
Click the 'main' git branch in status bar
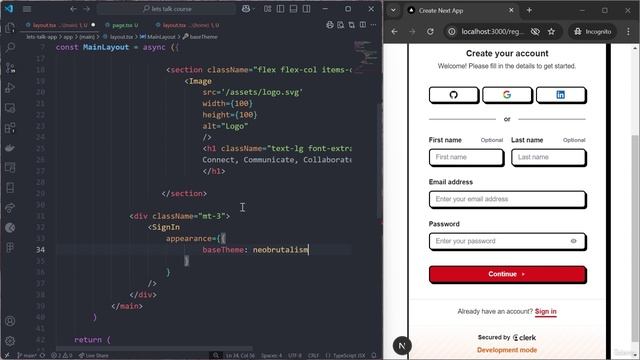(x=27, y=356)
